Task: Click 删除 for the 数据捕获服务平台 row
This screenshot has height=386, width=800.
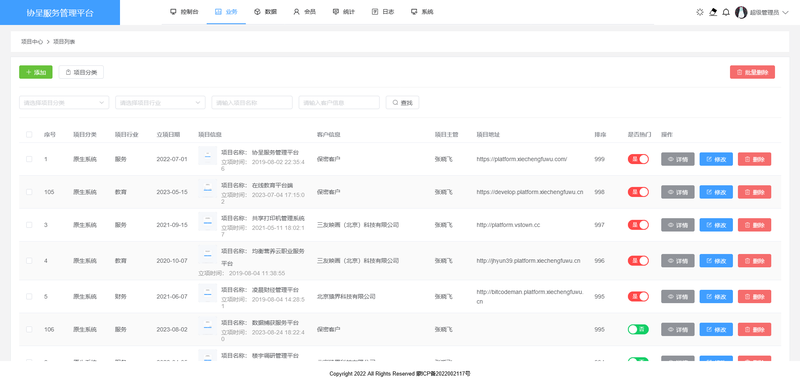Action: 754,329
